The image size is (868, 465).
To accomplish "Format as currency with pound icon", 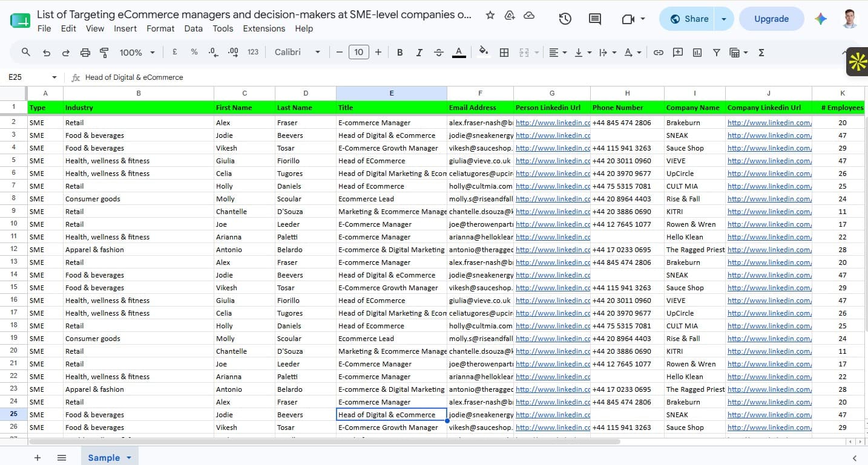I will (175, 53).
